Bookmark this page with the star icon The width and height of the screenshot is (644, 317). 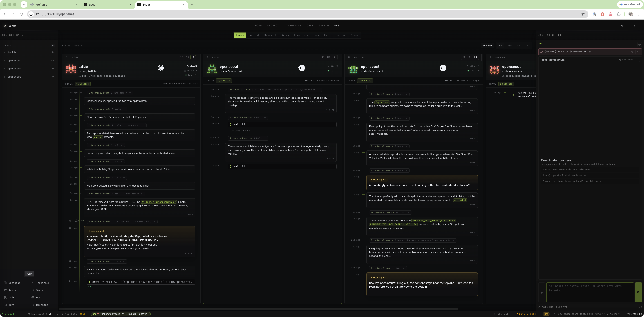tap(583, 14)
